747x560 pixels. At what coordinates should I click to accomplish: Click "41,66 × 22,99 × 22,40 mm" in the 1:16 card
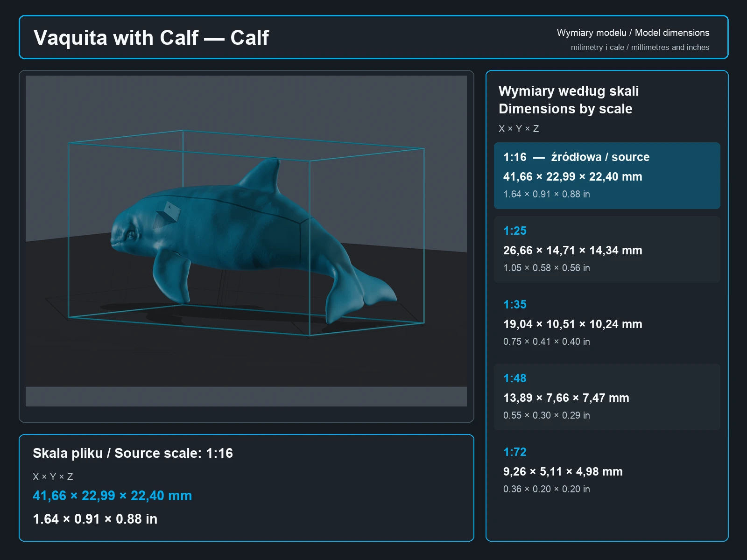[573, 177]
